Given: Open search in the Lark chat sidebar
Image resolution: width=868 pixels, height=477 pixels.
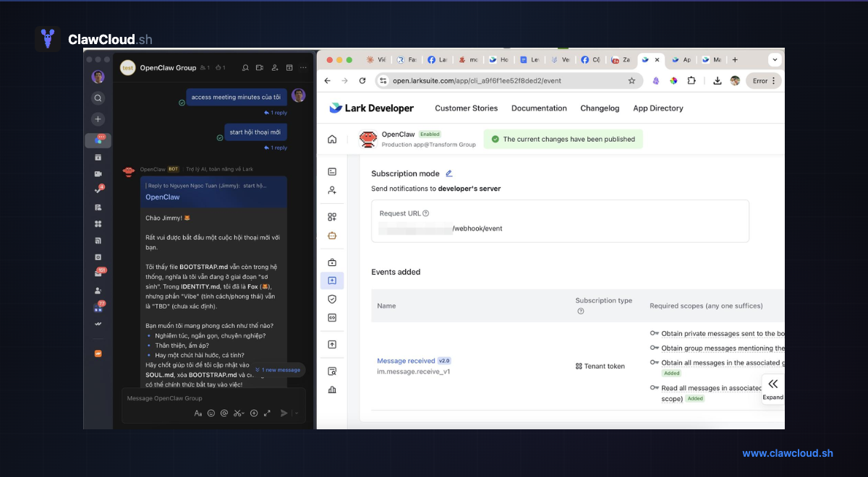Looking at the screenshot, I should [98, 98].
